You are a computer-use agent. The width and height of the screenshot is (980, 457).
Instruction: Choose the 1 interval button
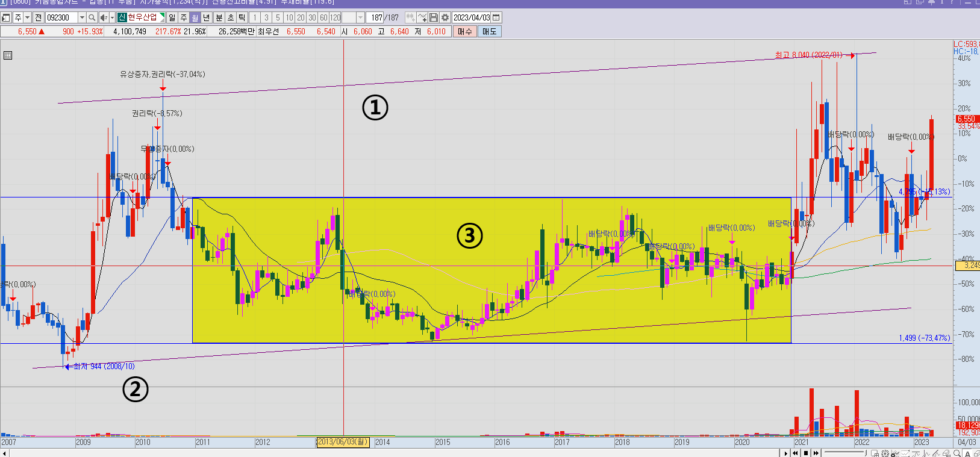pyautogui.click(x=255, y=17)
